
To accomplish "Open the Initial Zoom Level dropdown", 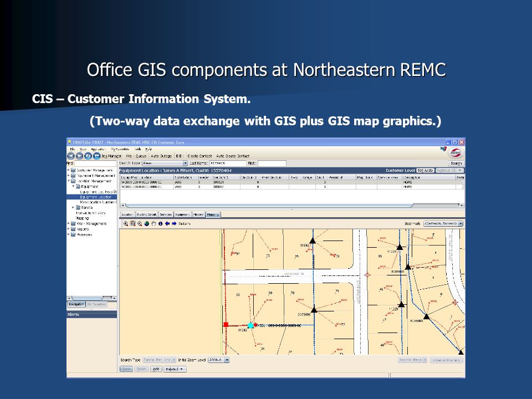I will (x=219, y=360).
